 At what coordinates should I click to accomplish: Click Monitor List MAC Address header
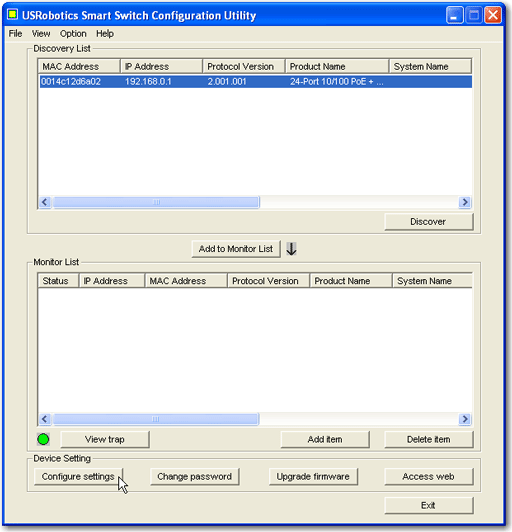coord(186,281)
